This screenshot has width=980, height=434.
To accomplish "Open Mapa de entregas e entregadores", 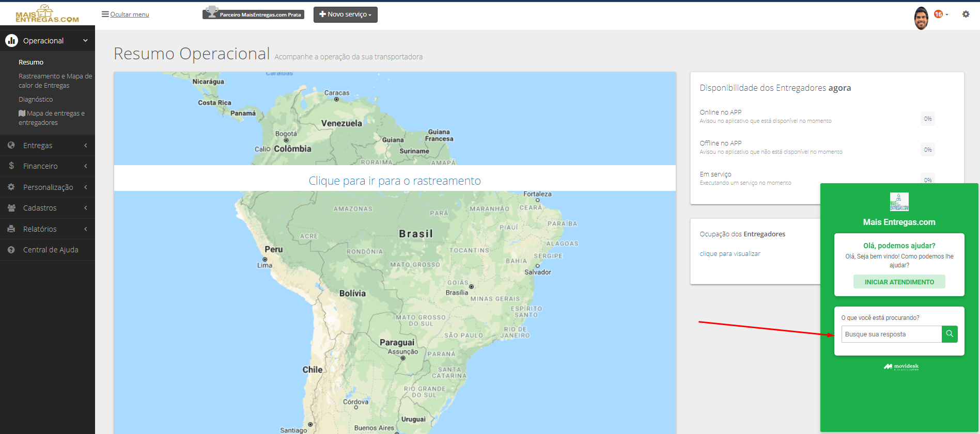I will [x=52, y=118].
